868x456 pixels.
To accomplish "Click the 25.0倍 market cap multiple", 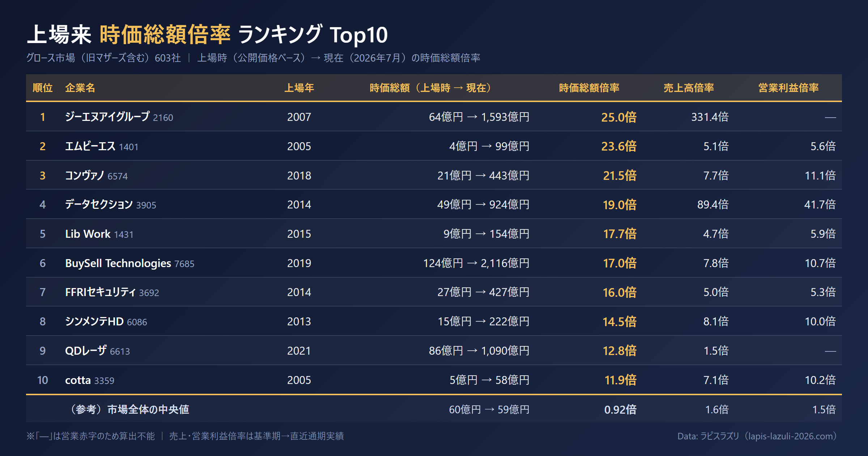I will coord(619,117).
